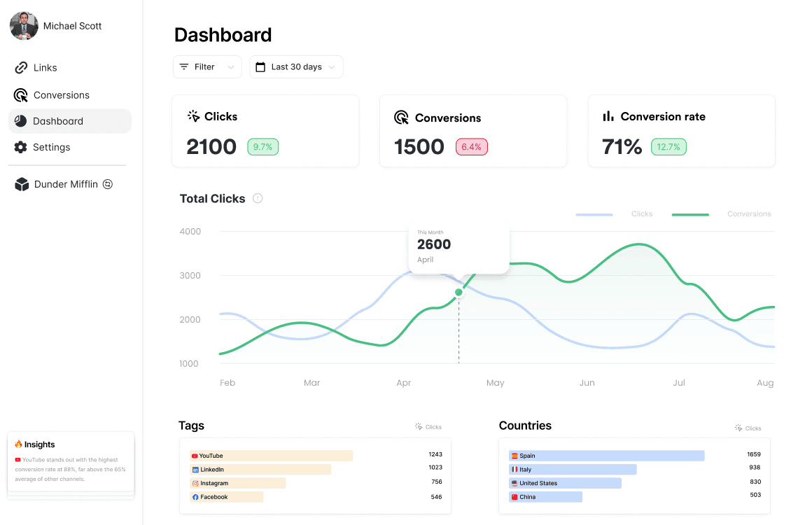Click the 1500 conversions value

[419, 146]
